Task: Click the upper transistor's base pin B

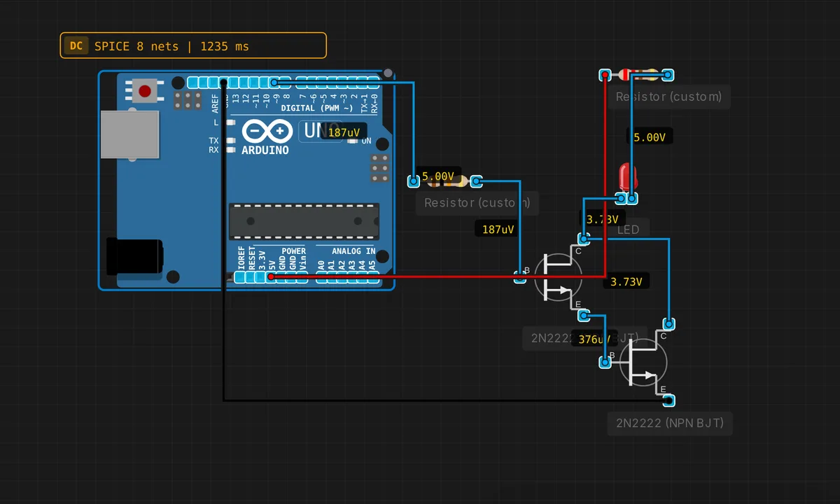Action: (x=520, y=277)
